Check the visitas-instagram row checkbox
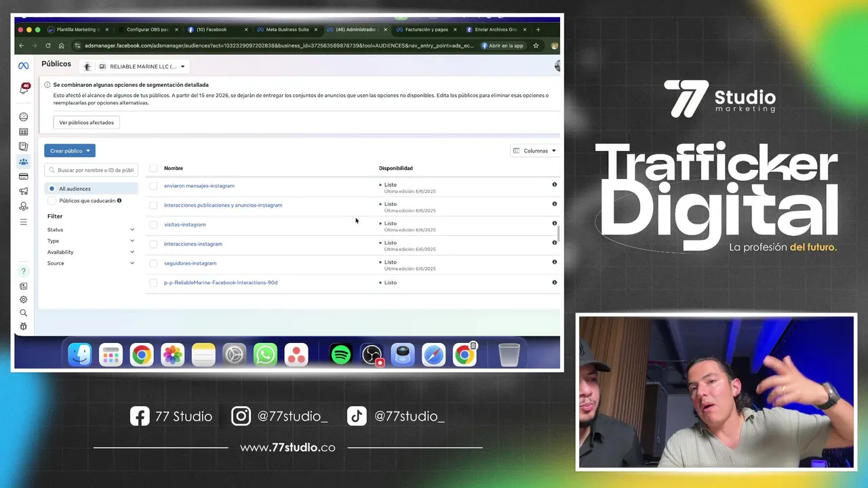 [153, 224]
